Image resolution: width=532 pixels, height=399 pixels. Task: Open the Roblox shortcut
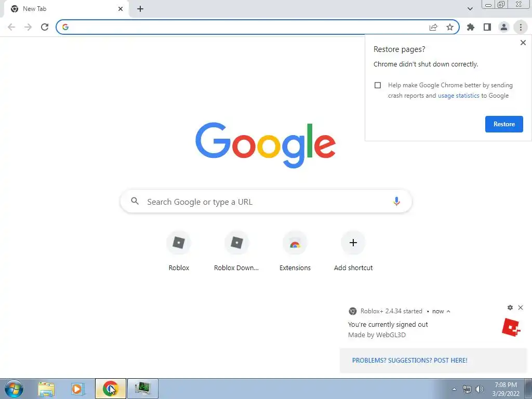click(179, 251)
